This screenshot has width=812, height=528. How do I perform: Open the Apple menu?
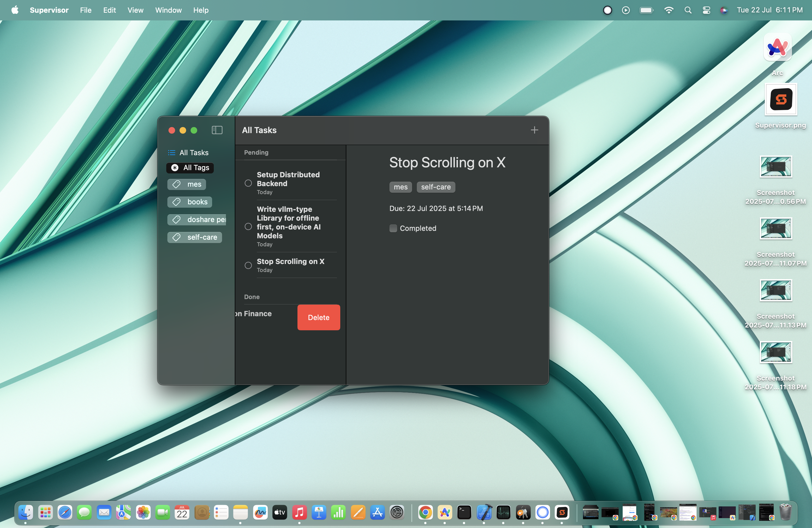pyautogui.click(x=15, y=10)
